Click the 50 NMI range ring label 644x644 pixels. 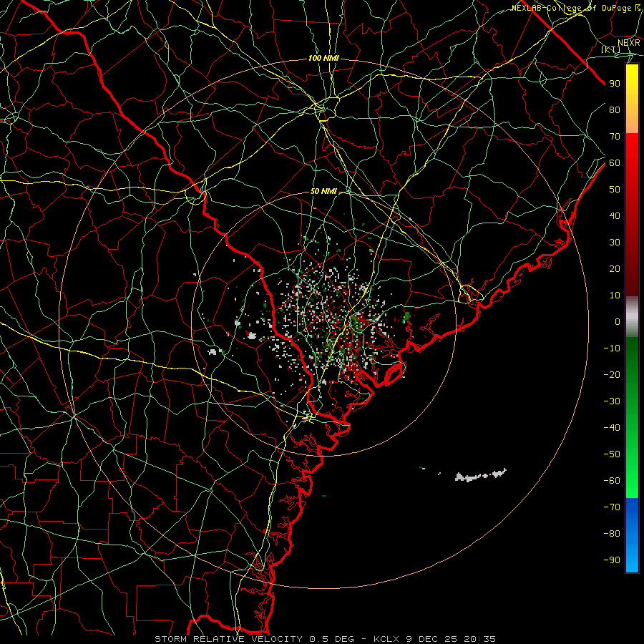[323, 191]
